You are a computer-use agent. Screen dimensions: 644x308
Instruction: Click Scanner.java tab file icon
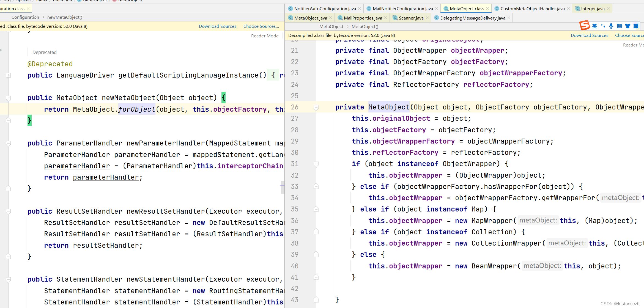click(x=395, y=18)
